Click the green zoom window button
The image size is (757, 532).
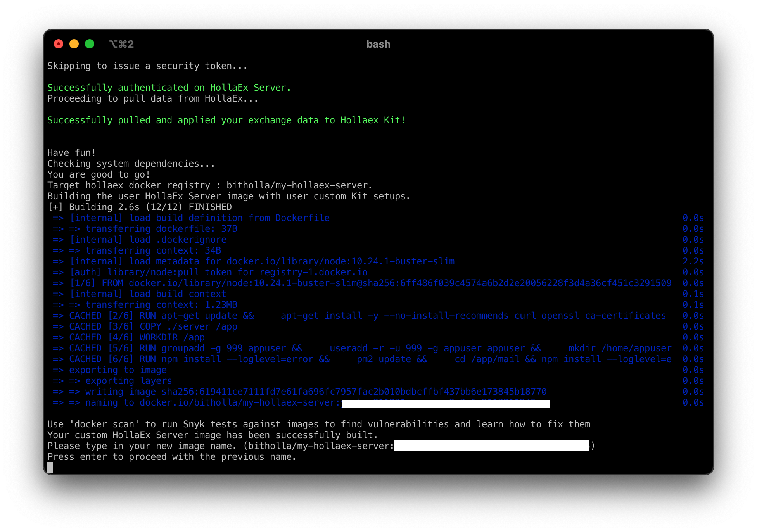(x=90, y=44)
